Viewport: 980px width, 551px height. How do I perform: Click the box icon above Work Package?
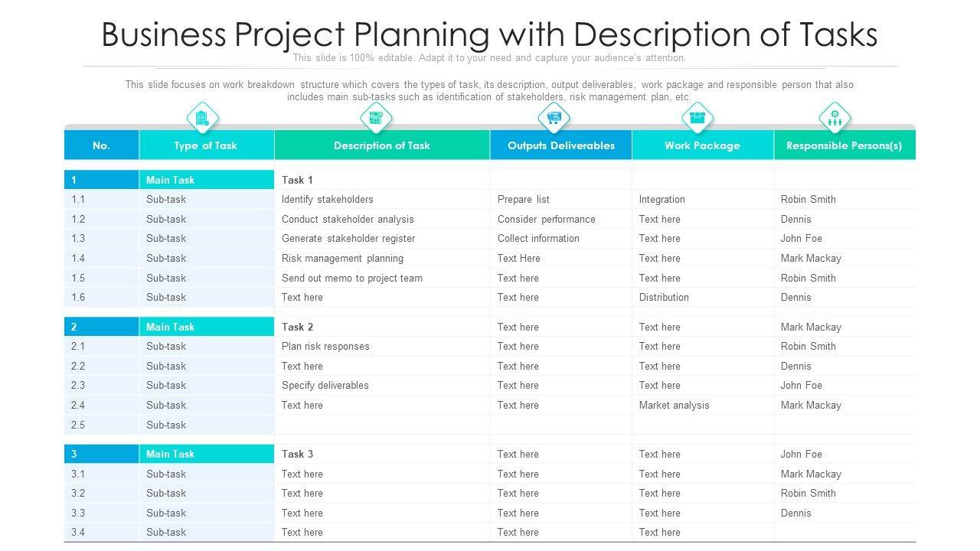point(697,118)
